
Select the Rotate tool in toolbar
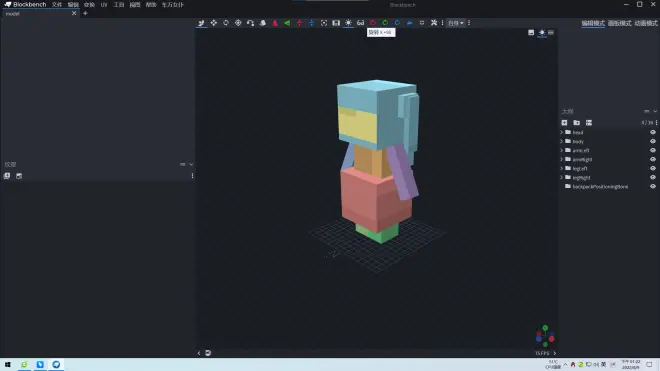226,23
